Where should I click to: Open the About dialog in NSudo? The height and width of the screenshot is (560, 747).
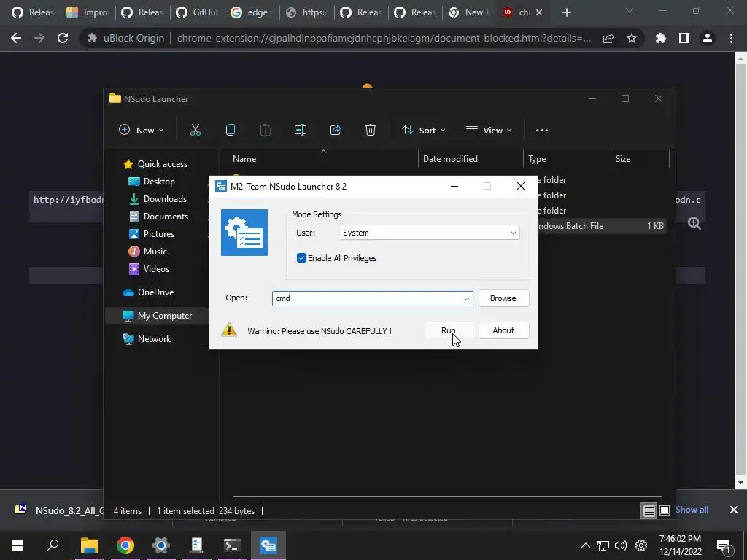[x=503, y=330]
